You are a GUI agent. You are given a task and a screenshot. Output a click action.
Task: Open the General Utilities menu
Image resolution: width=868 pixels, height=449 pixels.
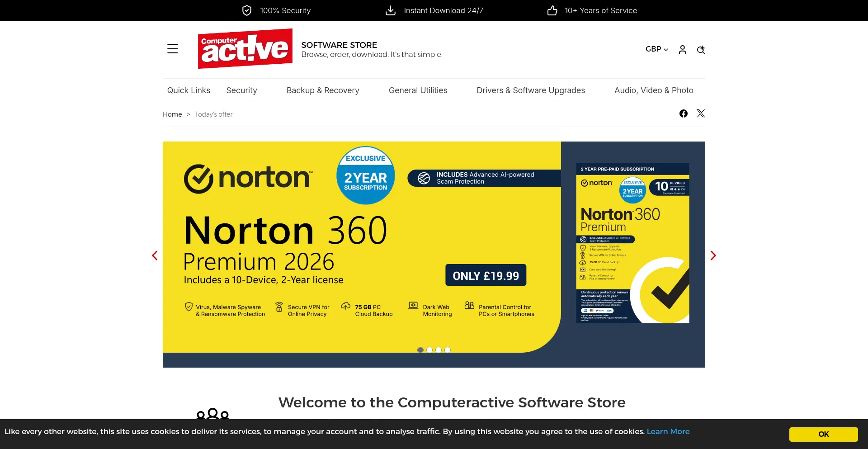(418, 90)
